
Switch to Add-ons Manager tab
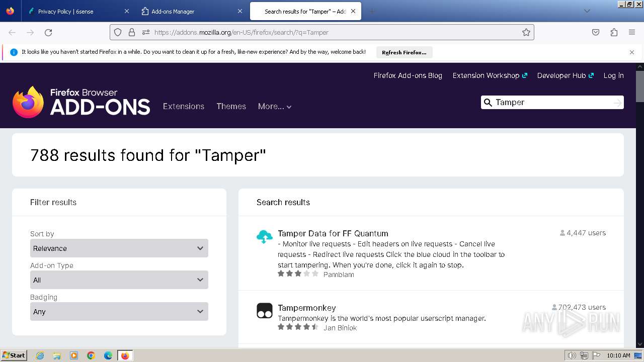pos(192,11)
